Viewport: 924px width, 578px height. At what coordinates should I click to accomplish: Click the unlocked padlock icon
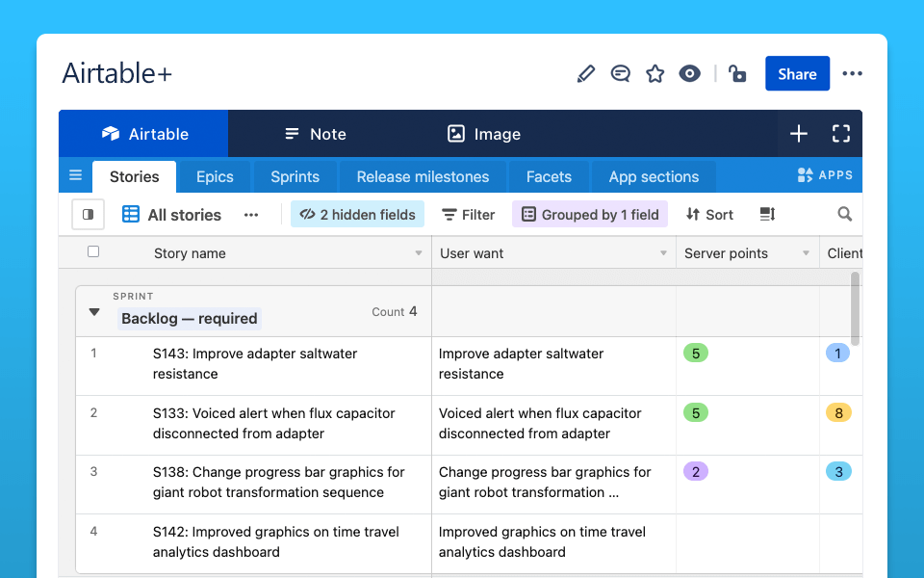pos(737,73)
